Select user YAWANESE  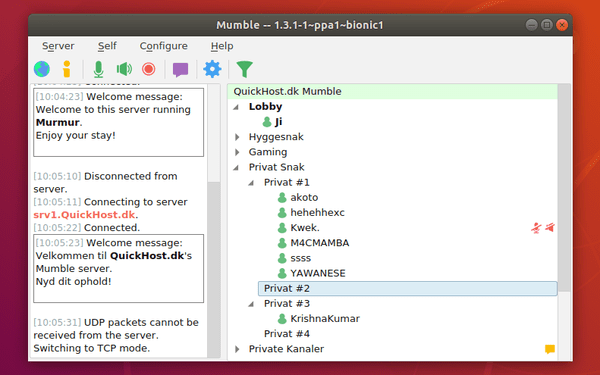point(318,273)
